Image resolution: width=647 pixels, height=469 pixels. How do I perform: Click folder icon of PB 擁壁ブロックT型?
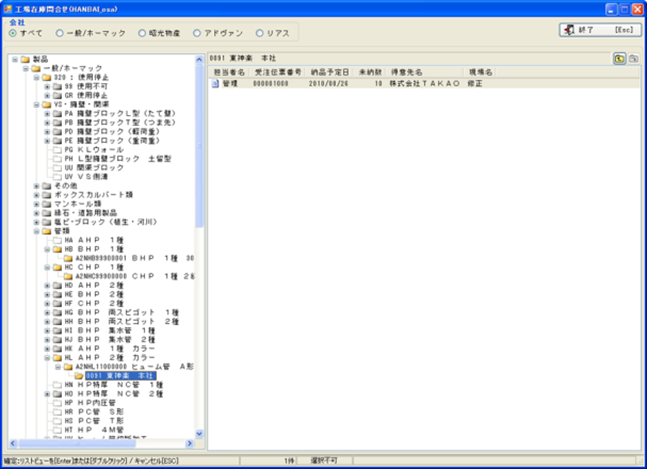point(57,123)
